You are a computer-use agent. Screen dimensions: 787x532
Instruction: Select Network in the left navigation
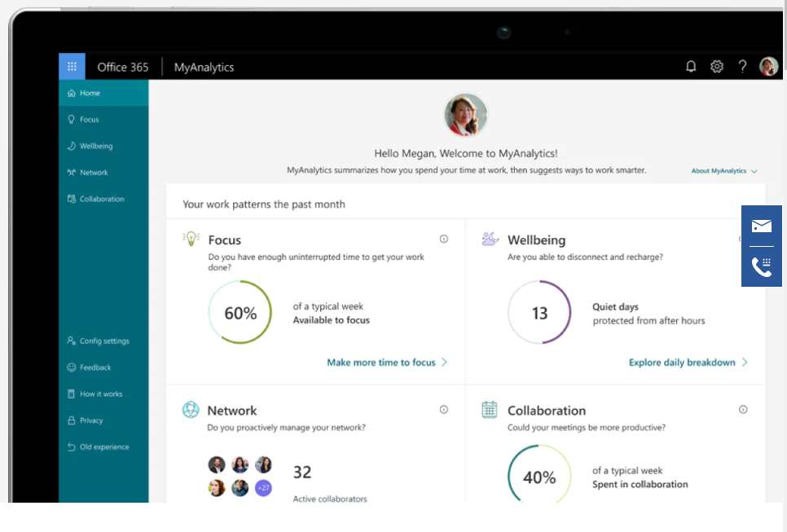click(x=103, y=173)
